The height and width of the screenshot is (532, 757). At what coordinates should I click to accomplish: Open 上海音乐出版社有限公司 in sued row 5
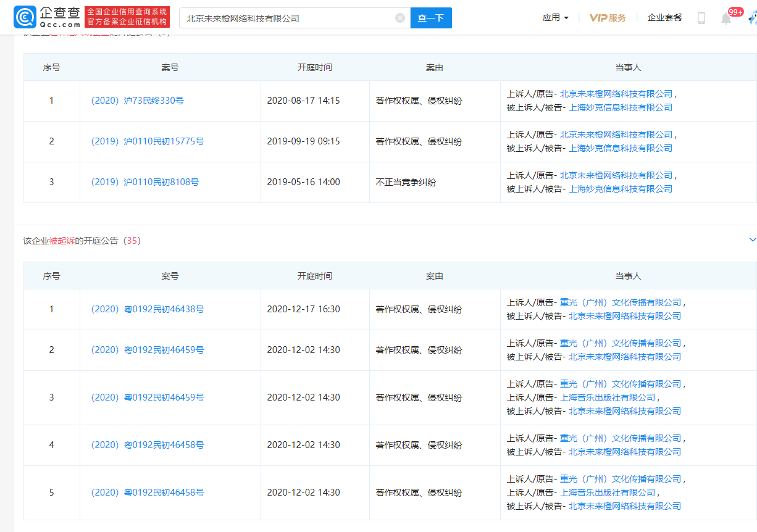tap(608, 493)
